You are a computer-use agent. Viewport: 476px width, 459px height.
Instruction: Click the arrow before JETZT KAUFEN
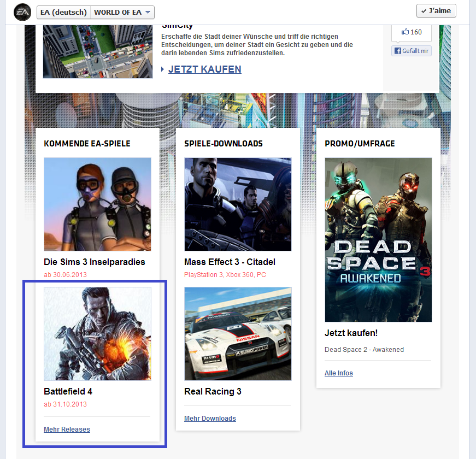pos(163,69)
